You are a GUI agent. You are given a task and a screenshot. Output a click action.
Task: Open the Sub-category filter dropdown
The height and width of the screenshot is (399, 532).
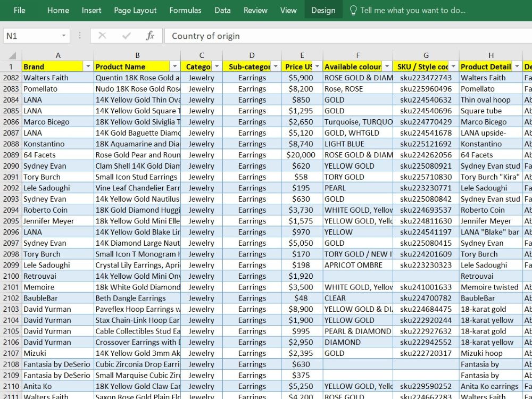tap(276, 66)
